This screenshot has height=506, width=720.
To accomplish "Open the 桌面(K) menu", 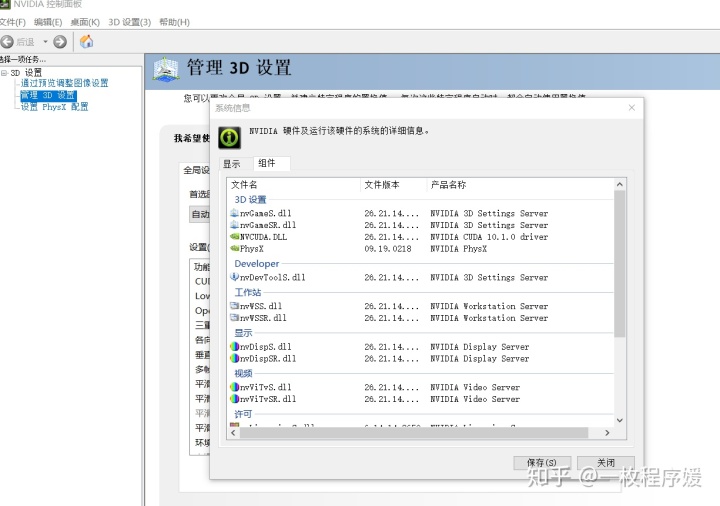I will pyautogui.click(x=85, y=22).
